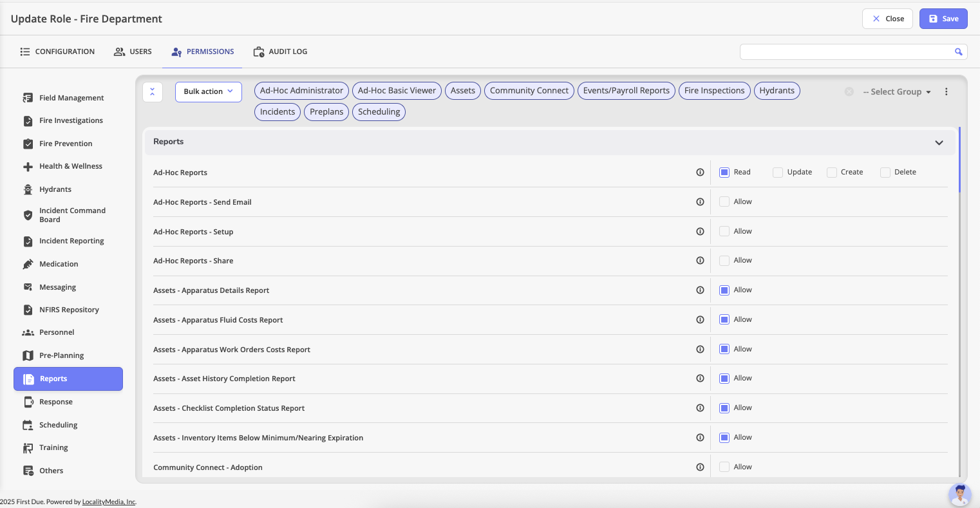The height and width of the screenshot is (508, 980).
Task: Open the support assistant avatar
Action: click(x=960, y=494)
